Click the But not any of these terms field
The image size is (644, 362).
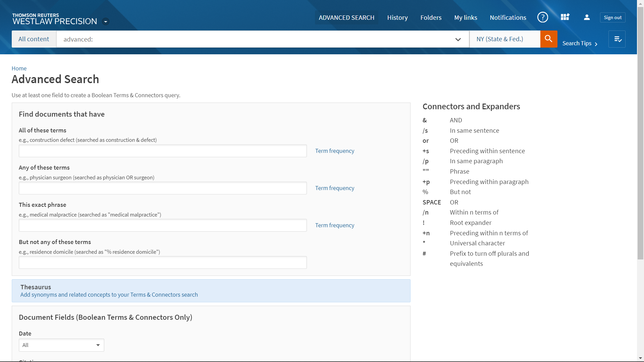coord(163,262)
